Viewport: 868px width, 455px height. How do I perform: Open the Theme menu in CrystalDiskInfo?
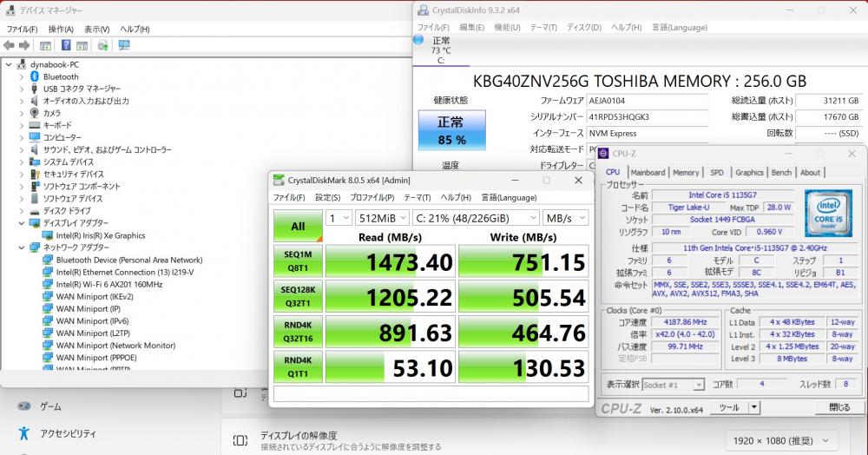pos(543,27)
